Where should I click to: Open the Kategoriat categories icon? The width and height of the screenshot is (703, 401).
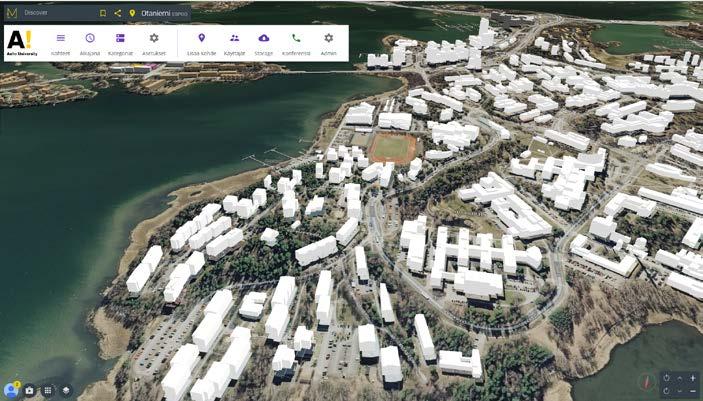[x=120, y=38]
